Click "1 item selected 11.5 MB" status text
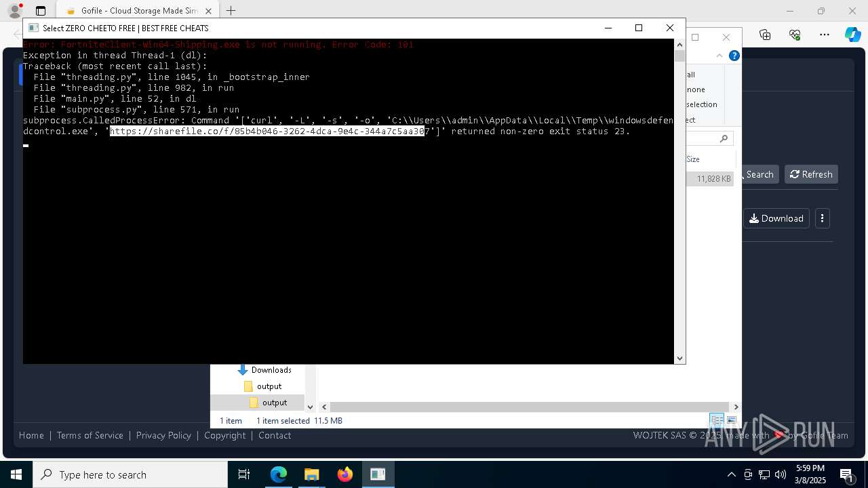 pyautogui.click(x=299, y=421)
